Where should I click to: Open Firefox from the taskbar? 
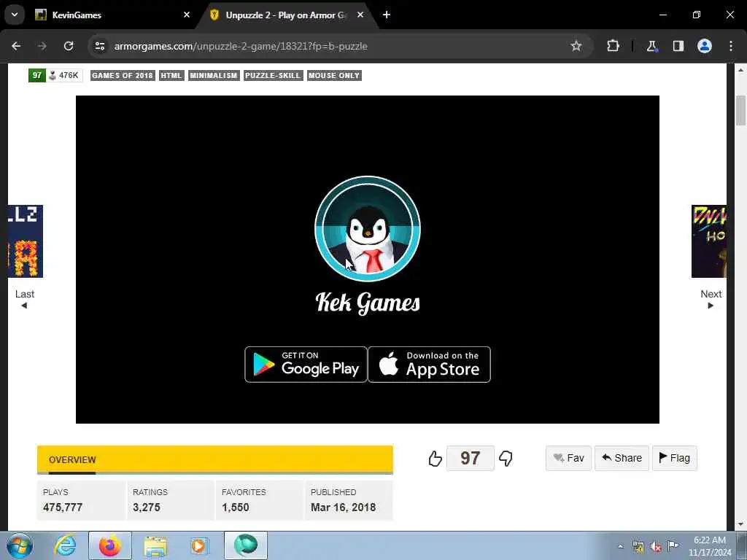pyautogui.click(x=110, y=545)
